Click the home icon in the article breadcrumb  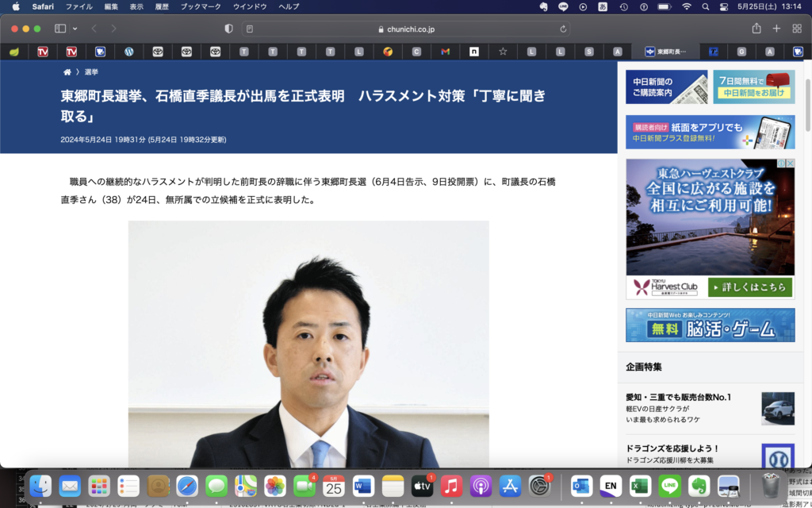(67, 71)
